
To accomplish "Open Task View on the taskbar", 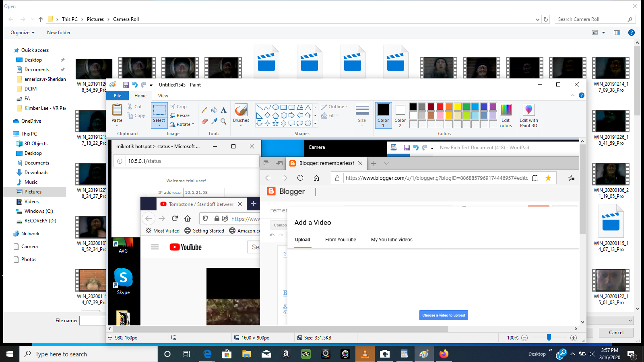I will pyautogui.click(x=187, y=354).
